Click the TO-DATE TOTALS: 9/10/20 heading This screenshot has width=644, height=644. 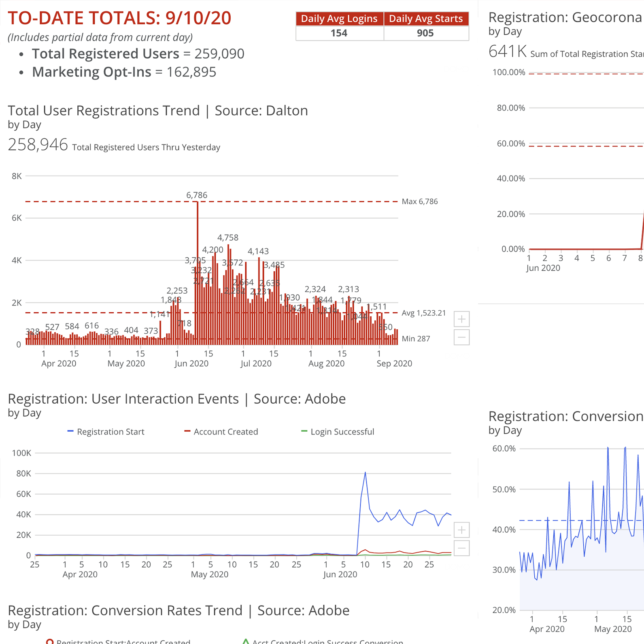(x=119, y=18)
